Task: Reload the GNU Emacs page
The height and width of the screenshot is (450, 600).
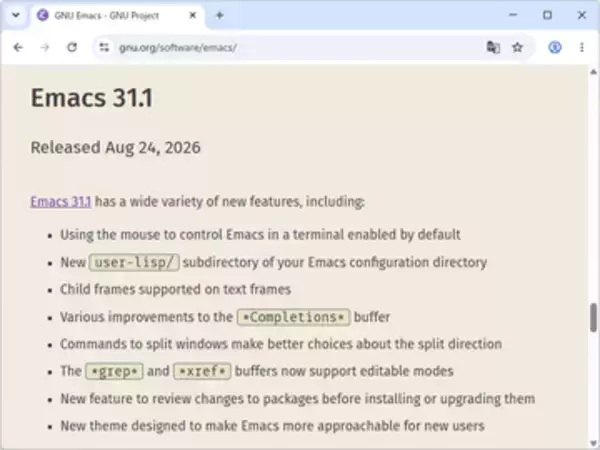Action: (72, 47)
